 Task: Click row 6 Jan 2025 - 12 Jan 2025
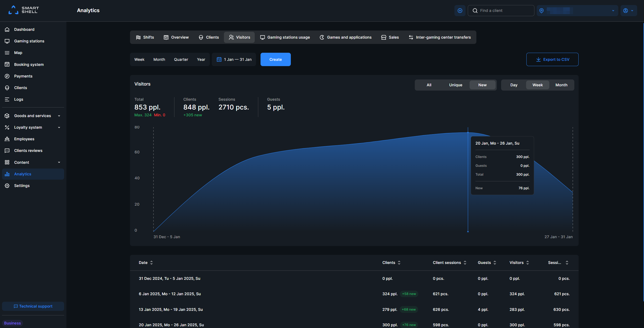pyautogui.click(x=354, y=294)
